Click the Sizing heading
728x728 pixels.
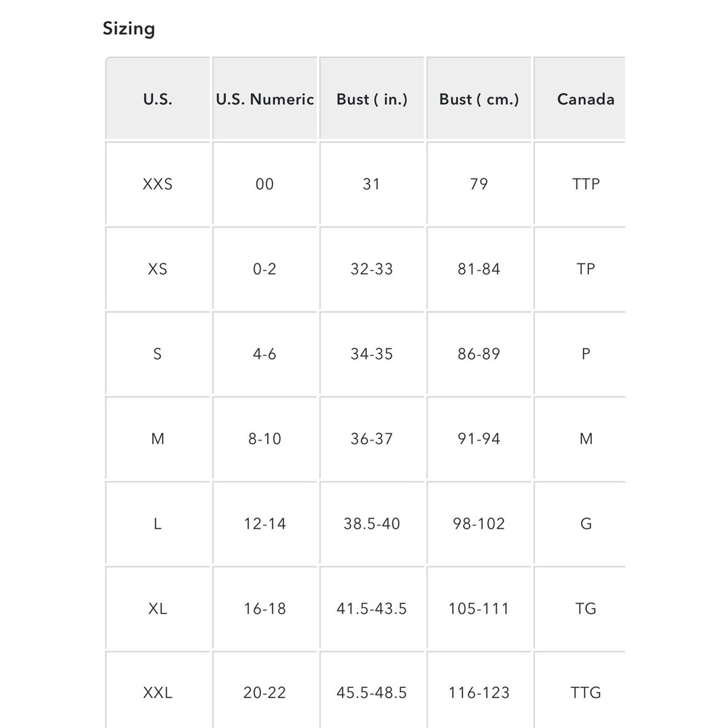point(129,29)
